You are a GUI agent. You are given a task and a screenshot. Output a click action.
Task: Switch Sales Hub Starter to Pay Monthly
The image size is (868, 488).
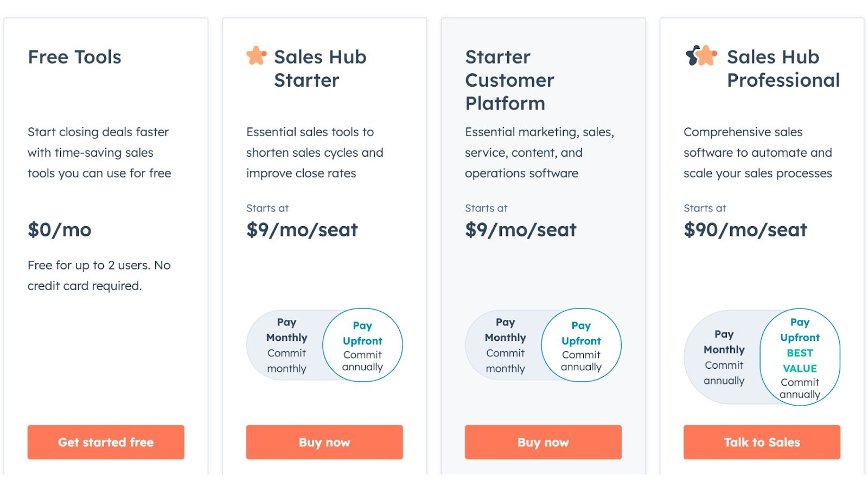click(286, 345)
